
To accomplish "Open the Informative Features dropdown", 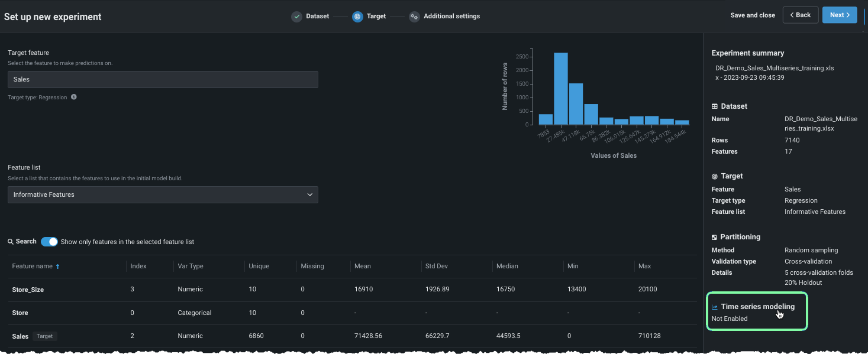I will [163, 194].
